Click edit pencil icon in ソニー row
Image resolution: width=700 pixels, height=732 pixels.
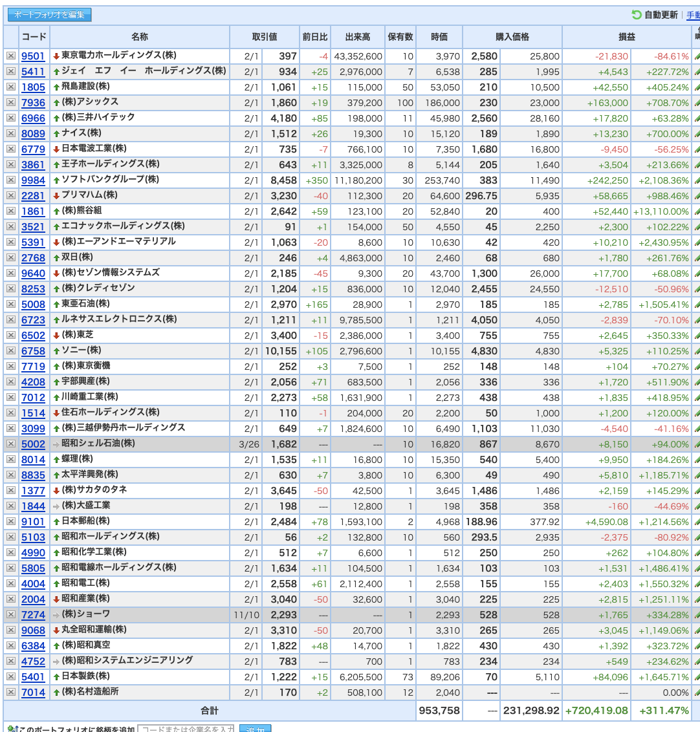(697, 351)
